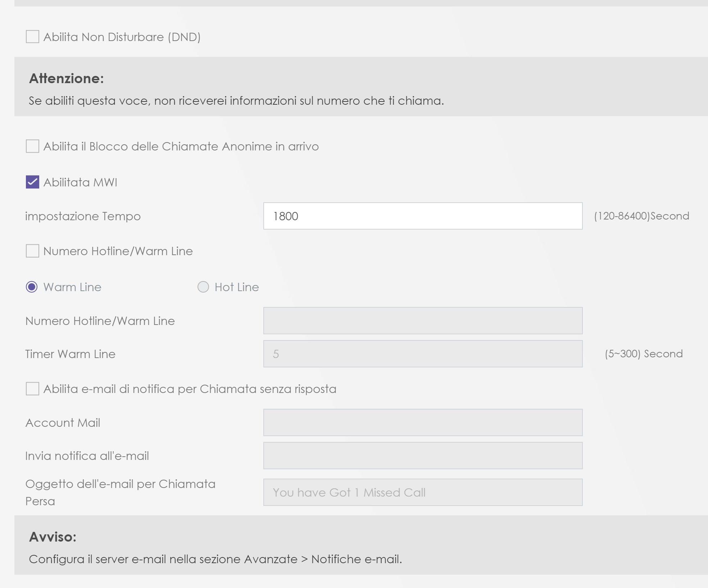Viewport: 708px width, 588px height.
Task: Enable the Numero Hotline/Warm Line checkbox
Action: pyautogui.click(x=32, y=251)
